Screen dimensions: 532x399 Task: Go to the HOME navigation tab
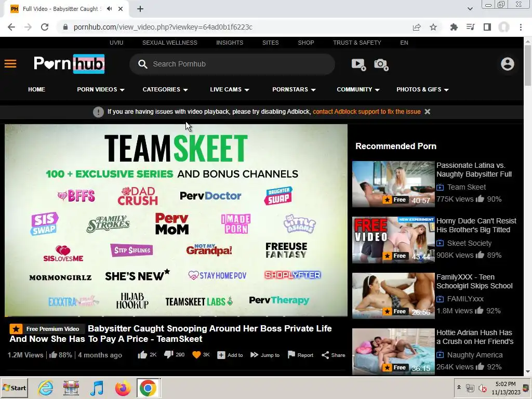[x=37, y=89]
